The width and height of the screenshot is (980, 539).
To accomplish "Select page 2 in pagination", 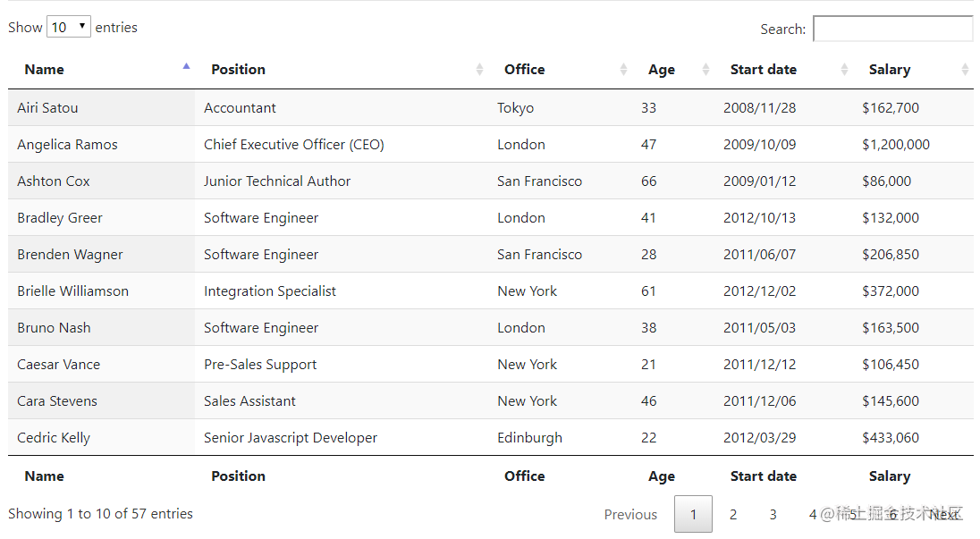I will click(x=733, y=514).
